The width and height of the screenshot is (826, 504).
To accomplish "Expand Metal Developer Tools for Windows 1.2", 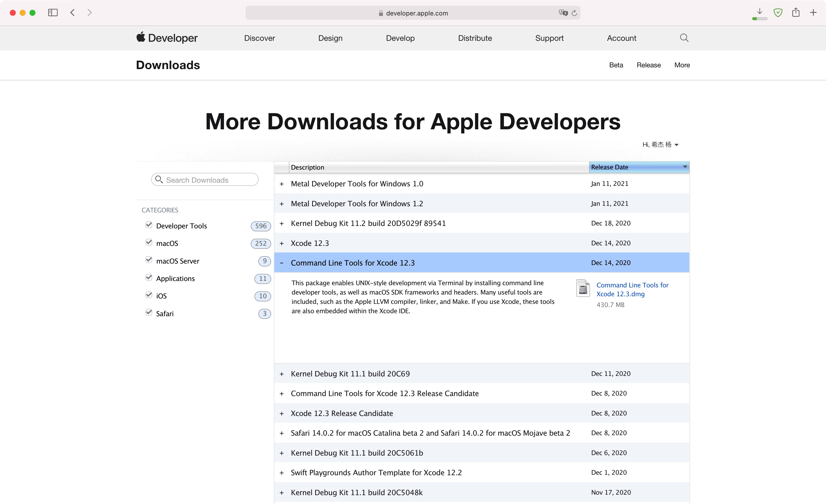I will coord(281,204).
